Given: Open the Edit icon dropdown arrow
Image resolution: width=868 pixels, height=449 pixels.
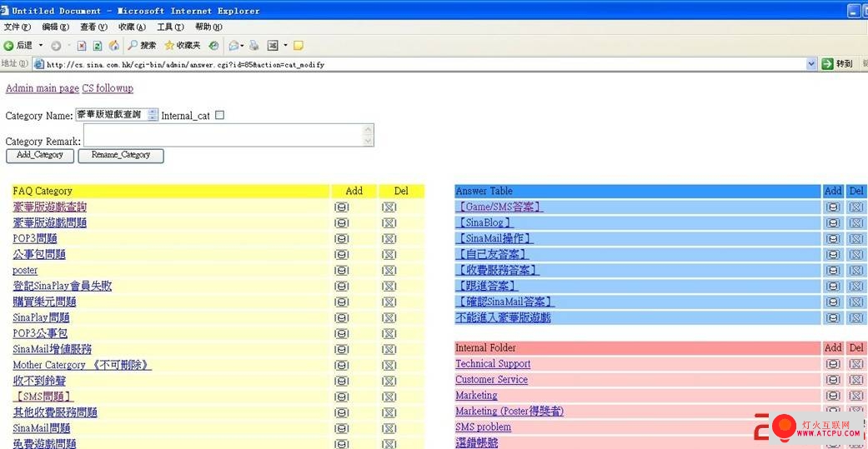Looking at the screenshot, I should [286, 45].
